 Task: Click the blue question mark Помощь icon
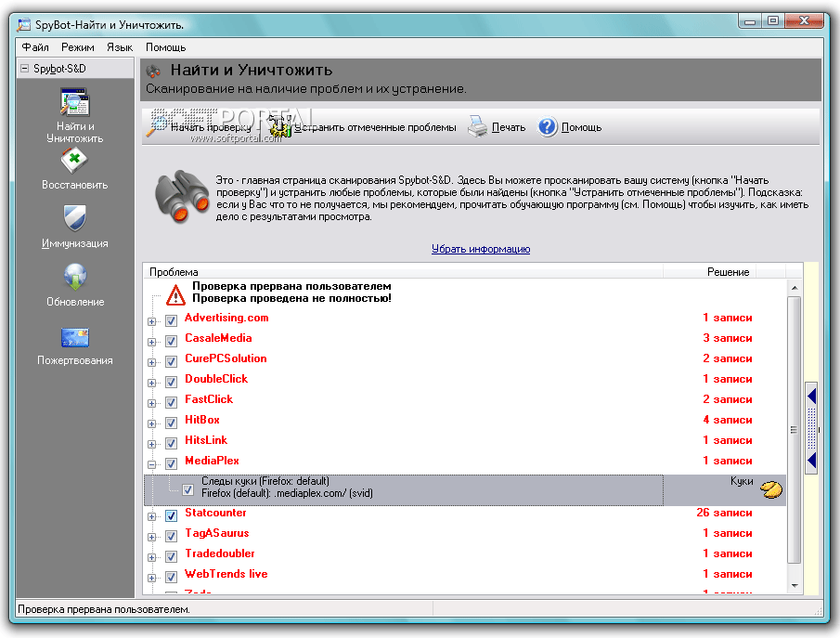coord(548,127)
